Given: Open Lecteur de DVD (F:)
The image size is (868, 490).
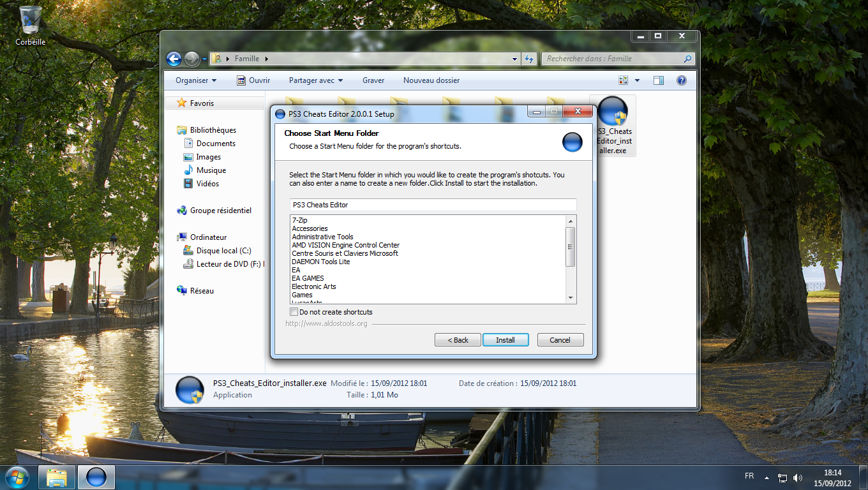Looking at the screenshot, I should pyautogui.click(x=224, y=264).
